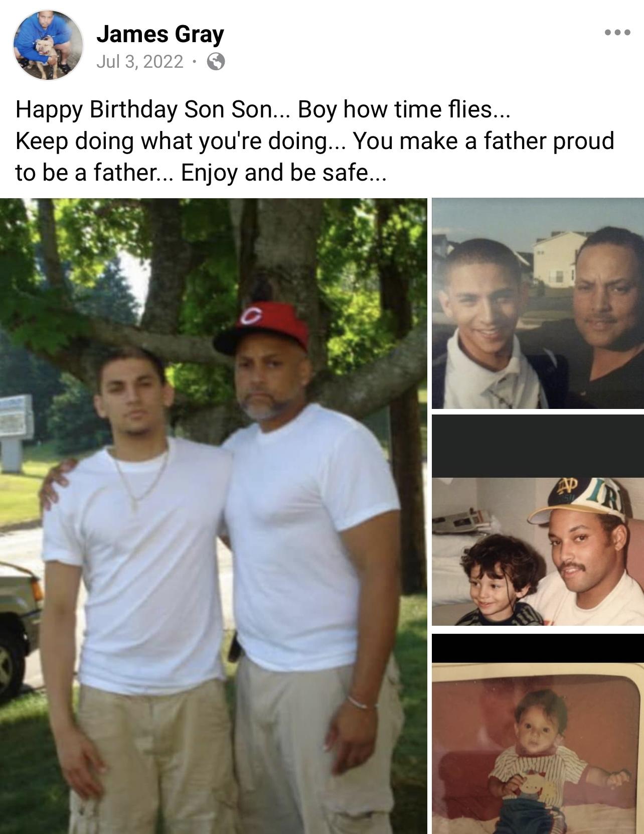Open James Gray's profile name link
The height and width of the screenshot is (834, 644).
click(x=160, y=34)
